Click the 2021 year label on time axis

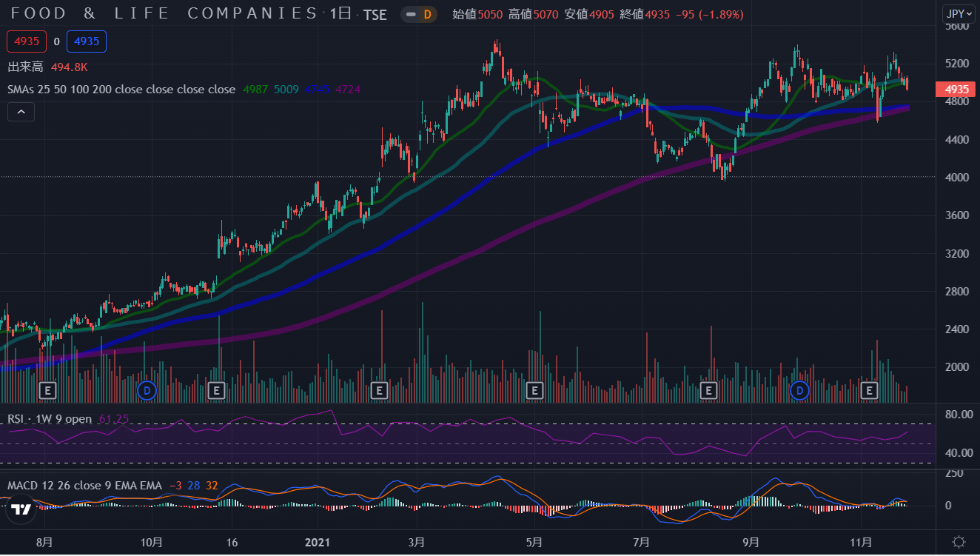(317, 542)
